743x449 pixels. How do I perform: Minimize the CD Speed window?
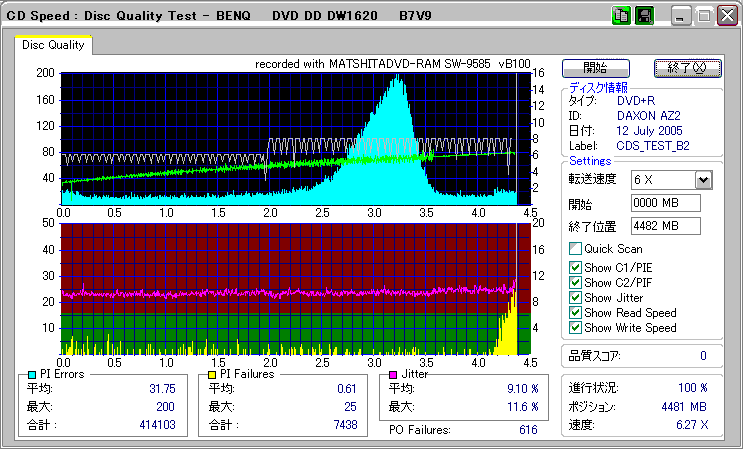coord(682,16)
